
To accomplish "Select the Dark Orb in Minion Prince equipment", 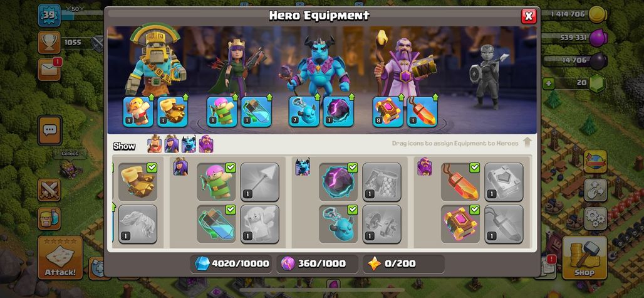I will click(x=338, y=182).
